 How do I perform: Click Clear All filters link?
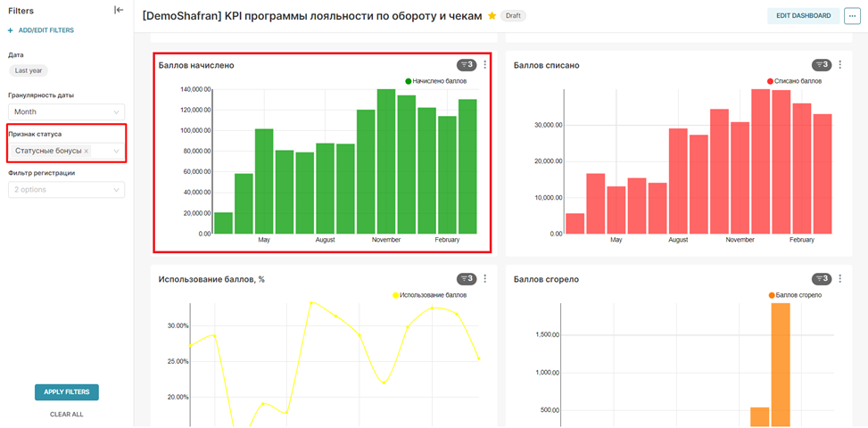point(66,414)
